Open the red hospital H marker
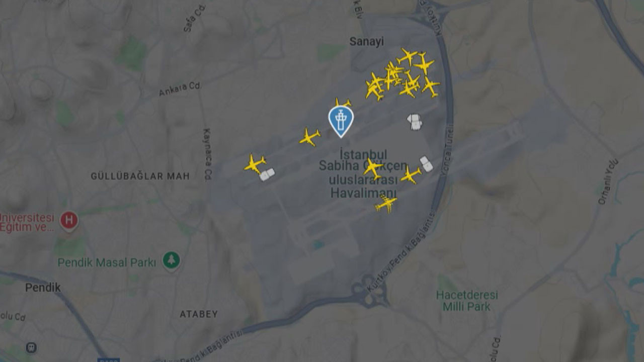The image size is (644, 362). (69, 221)
